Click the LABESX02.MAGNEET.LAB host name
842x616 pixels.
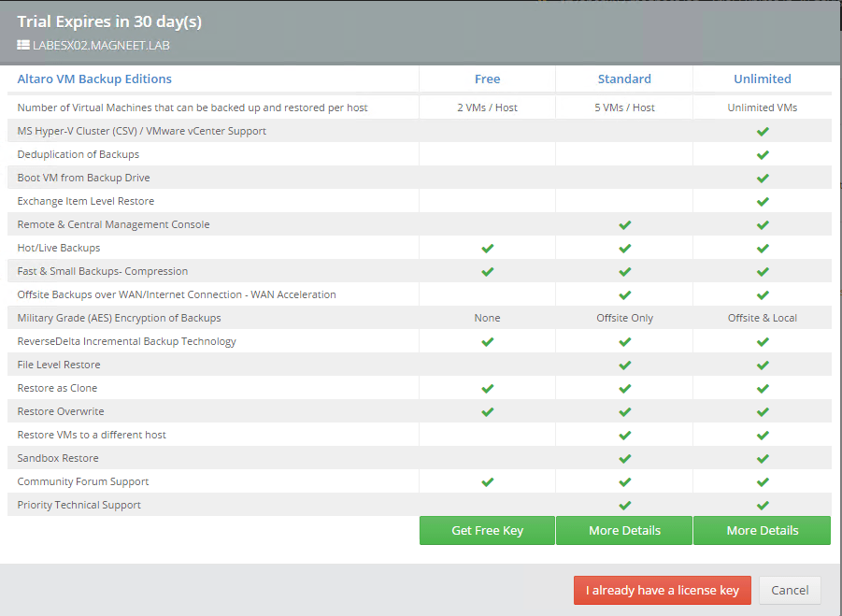pyautogui.click(x=101, y=45)
